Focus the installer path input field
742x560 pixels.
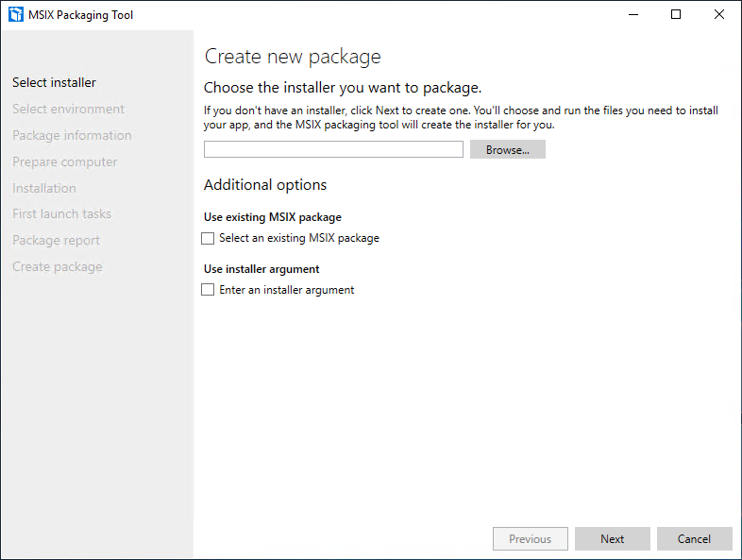333,149
